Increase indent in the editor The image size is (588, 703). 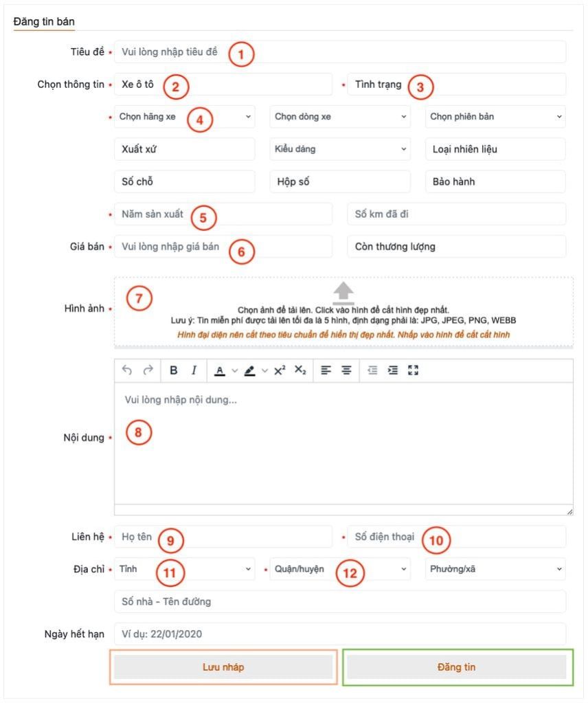[393, 370]
